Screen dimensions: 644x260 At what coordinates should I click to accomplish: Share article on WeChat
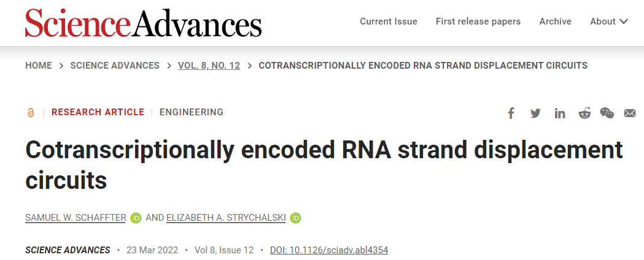point(607,113)
